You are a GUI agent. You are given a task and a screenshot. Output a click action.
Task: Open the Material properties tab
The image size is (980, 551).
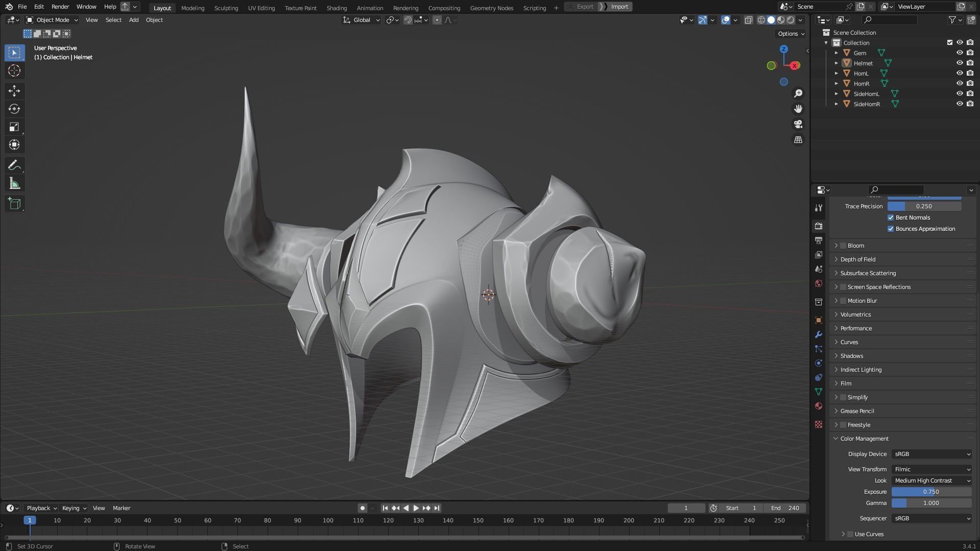819,406
